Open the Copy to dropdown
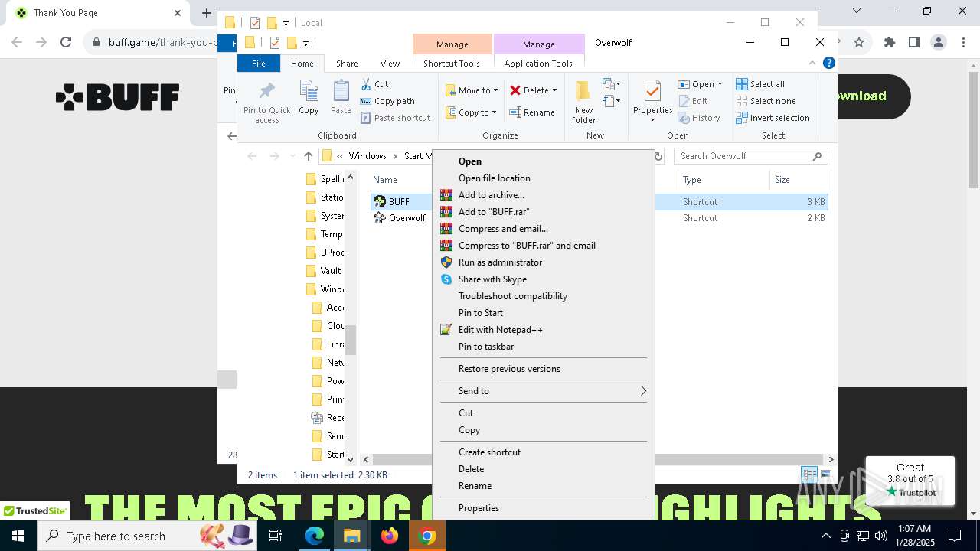This screenshot has width=980, height=551. pyautogui.click(x=472, y=112)
